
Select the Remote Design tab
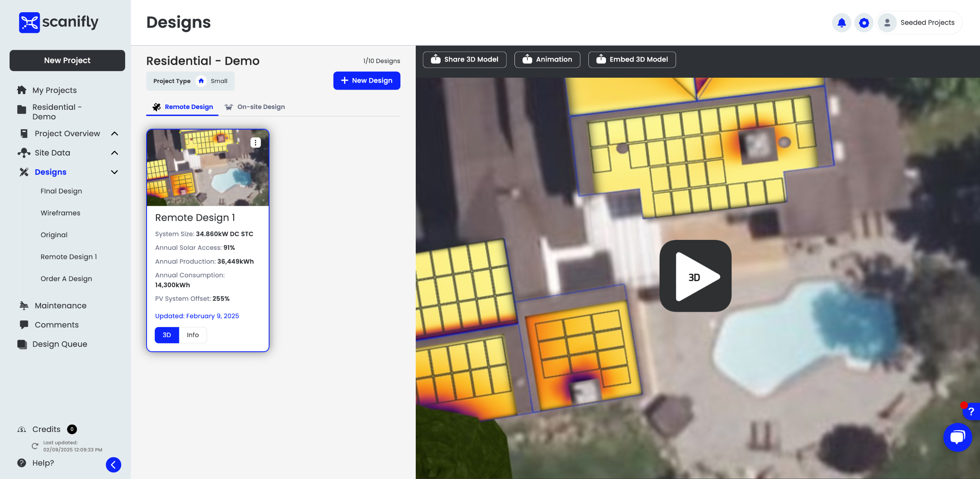coord(183,107)
